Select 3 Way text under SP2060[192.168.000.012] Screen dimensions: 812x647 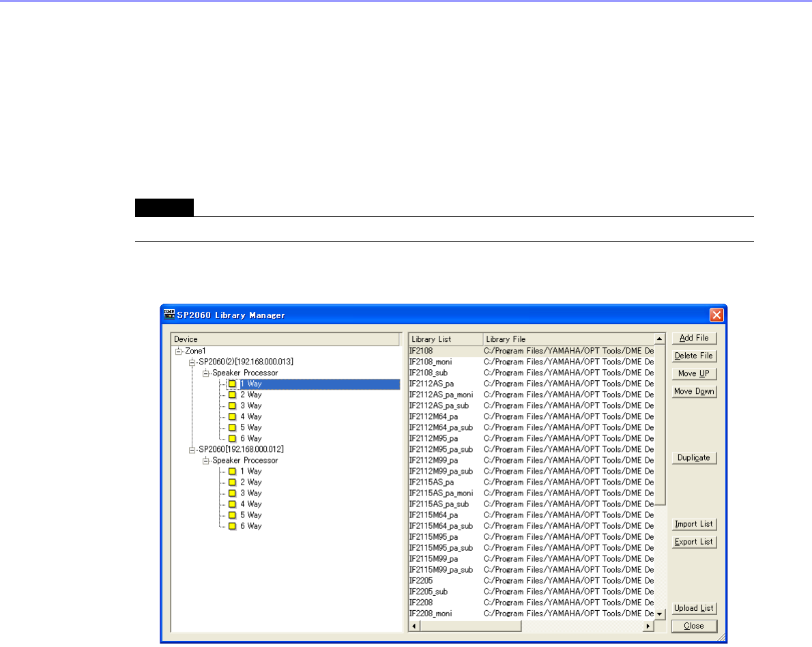pos(251,493)
